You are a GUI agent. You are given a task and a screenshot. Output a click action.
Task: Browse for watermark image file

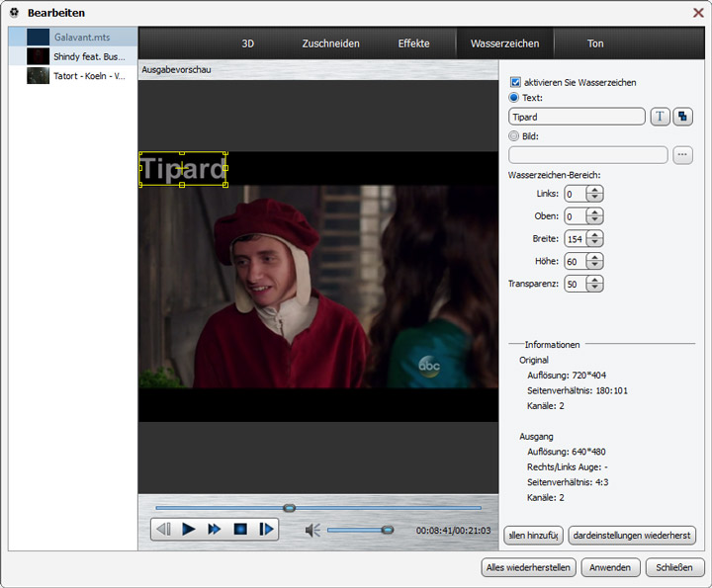click(x=682, y=155)
